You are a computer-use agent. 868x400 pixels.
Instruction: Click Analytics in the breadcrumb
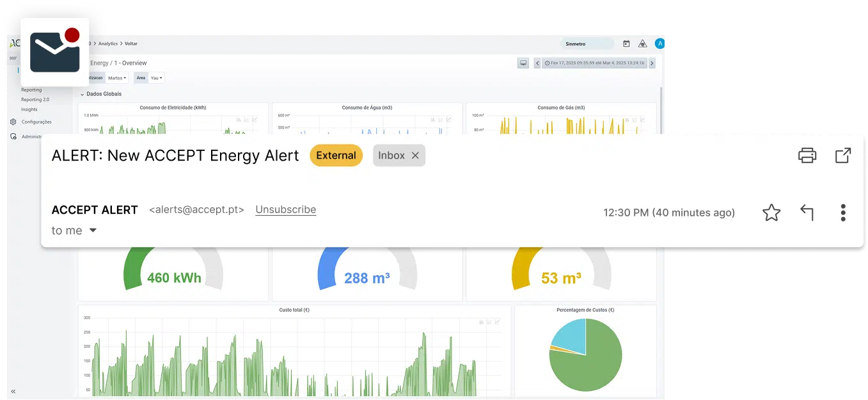(x=108, y=44)
